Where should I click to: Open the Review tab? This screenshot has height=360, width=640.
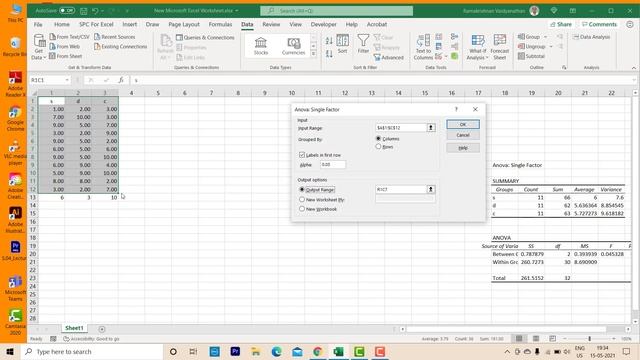click(x=271, y=24)
